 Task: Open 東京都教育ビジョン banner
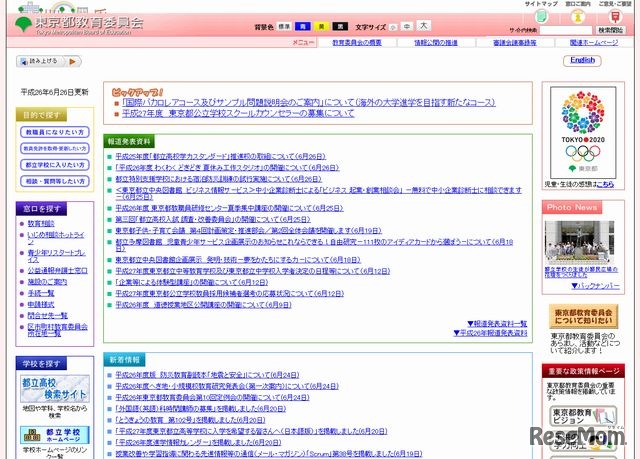[x=583, y=417]
